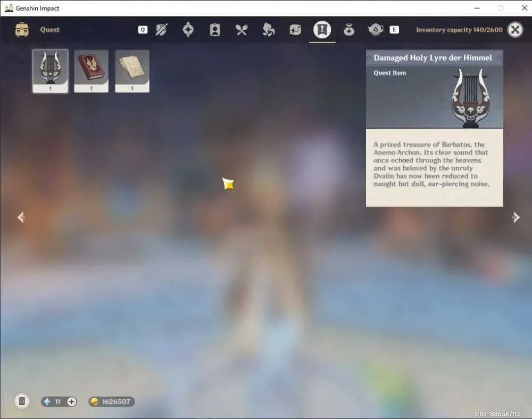Switch to the Food tab with crossed utensils
532x419 pixels.
242,30
